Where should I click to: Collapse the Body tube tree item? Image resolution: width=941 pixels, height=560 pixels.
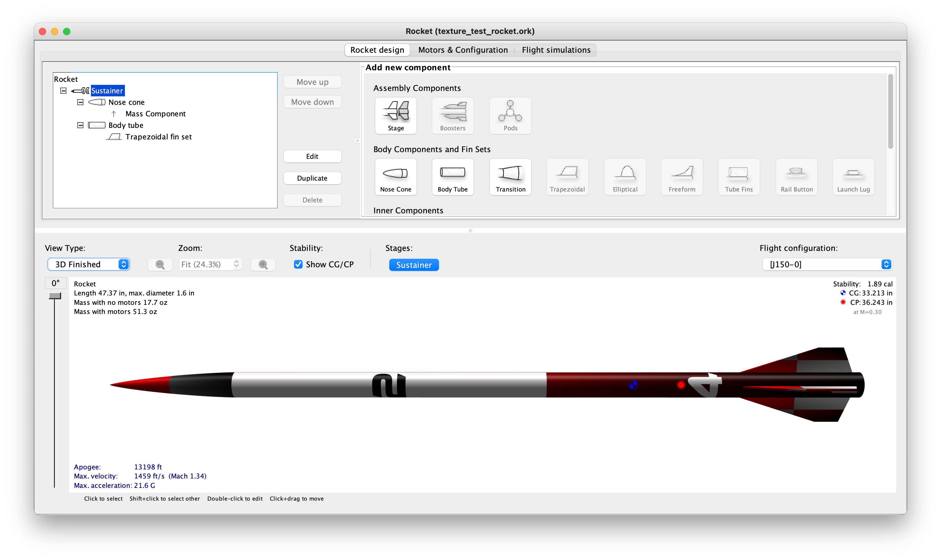pyautogui.click(x=80, y=125)
